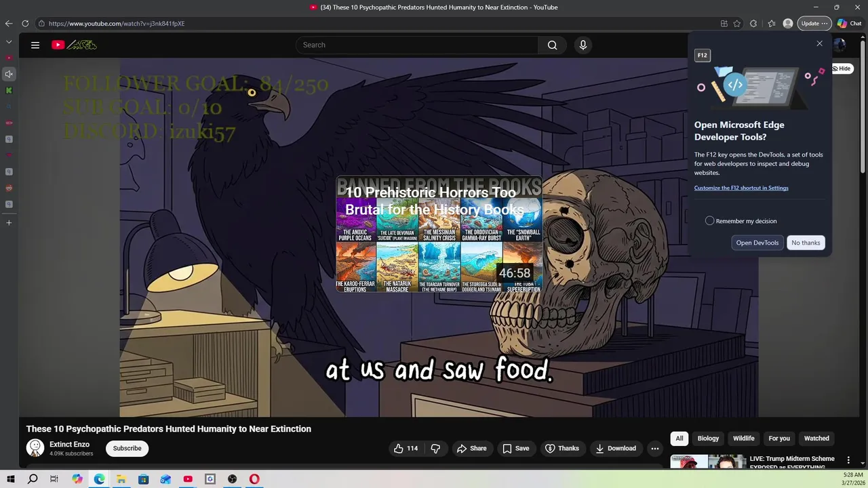Open the Extinct Enzo channel name
Image resolution: width=868 pixels, height=488 pixels.
coord(69,445)
